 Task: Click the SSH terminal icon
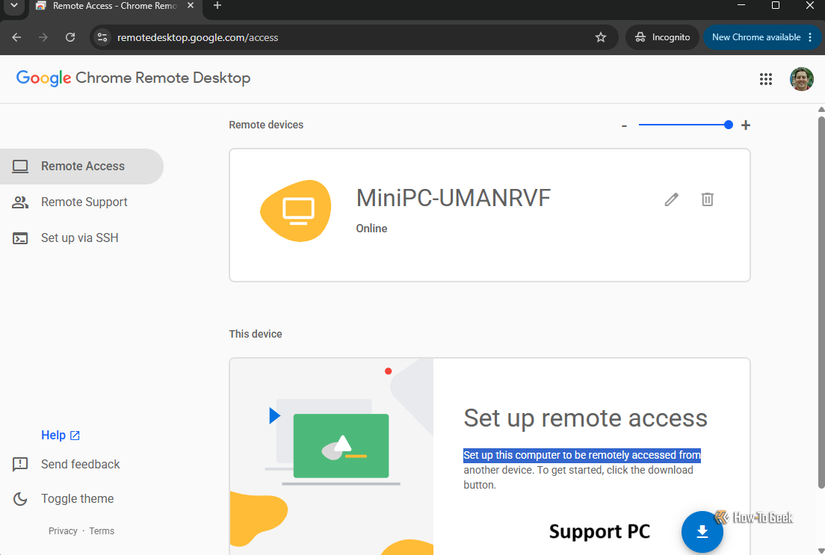[x=20, y=238]
